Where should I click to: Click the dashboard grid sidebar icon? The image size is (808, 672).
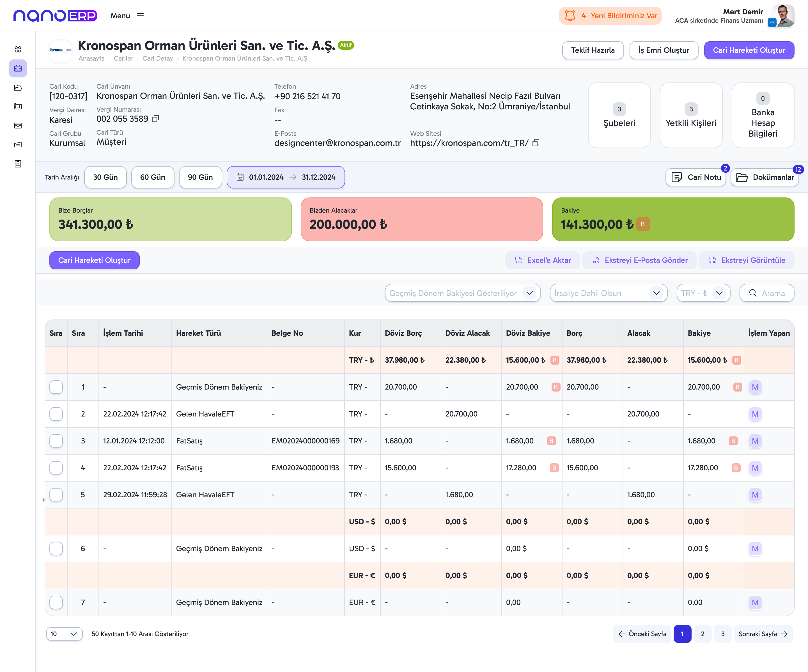tap(18, 49)
